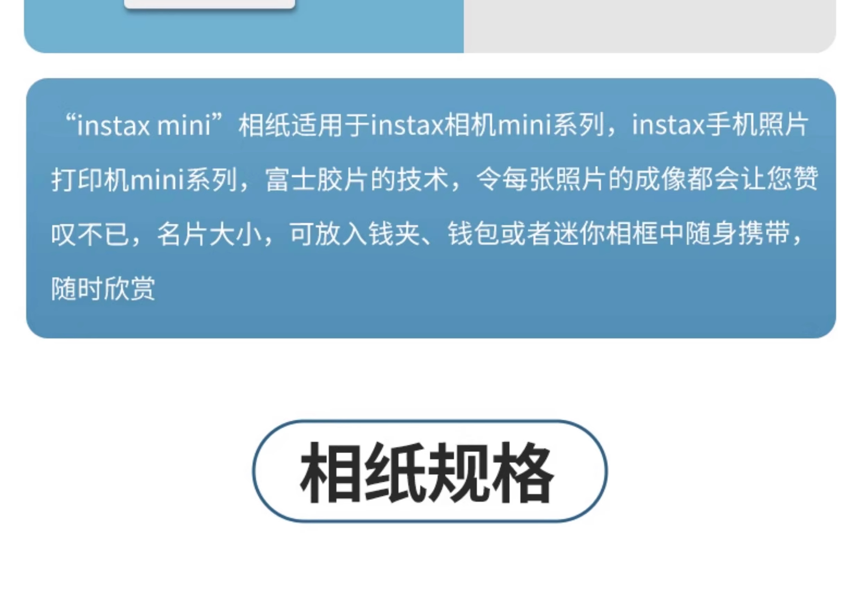This screenshot has height=616, width=860.
Task: Click the phrase 可放入钱夹
Action: [x=354, y=234]
